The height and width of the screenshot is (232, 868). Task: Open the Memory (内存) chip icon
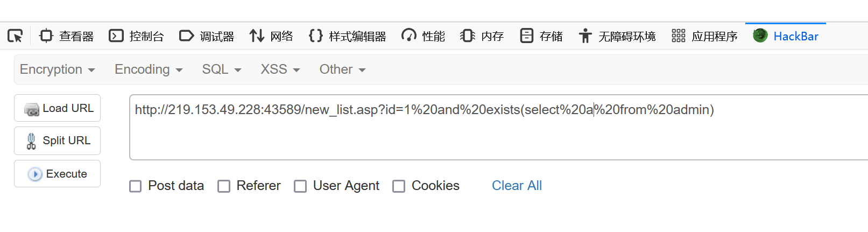468,36
